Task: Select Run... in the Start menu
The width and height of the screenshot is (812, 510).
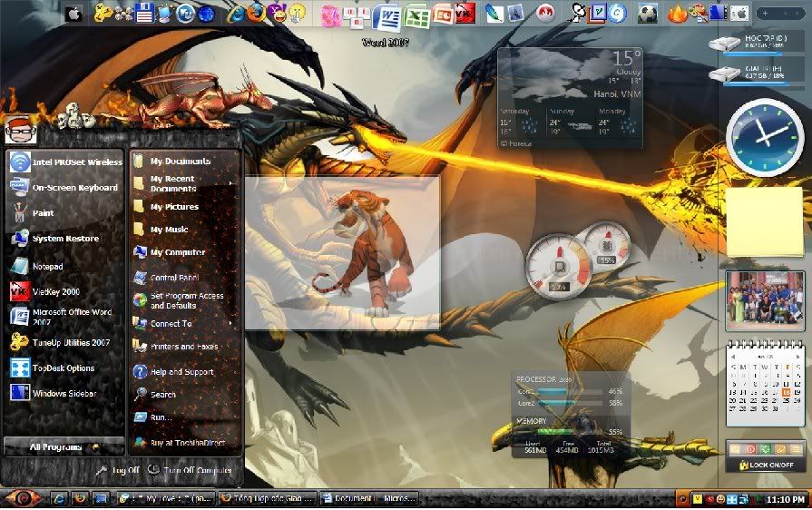Action: pyautogui.click(x=161, y=417)
